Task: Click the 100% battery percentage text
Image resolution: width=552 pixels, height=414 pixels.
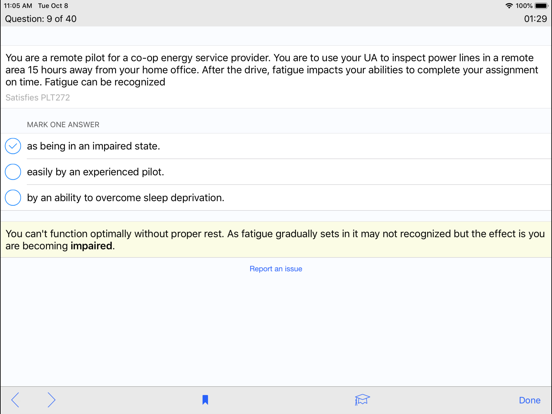Action: pos(524,6)
